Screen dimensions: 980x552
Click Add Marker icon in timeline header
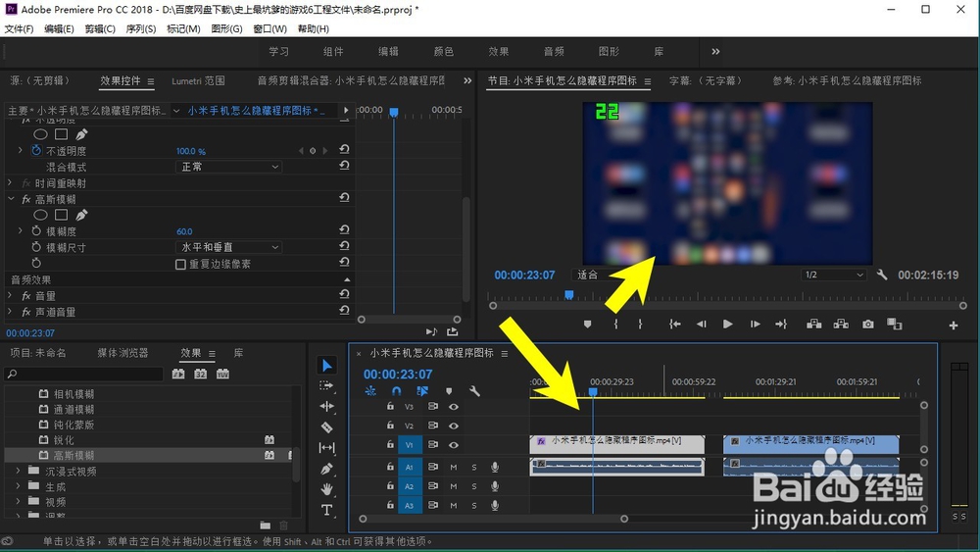(449, 391)
